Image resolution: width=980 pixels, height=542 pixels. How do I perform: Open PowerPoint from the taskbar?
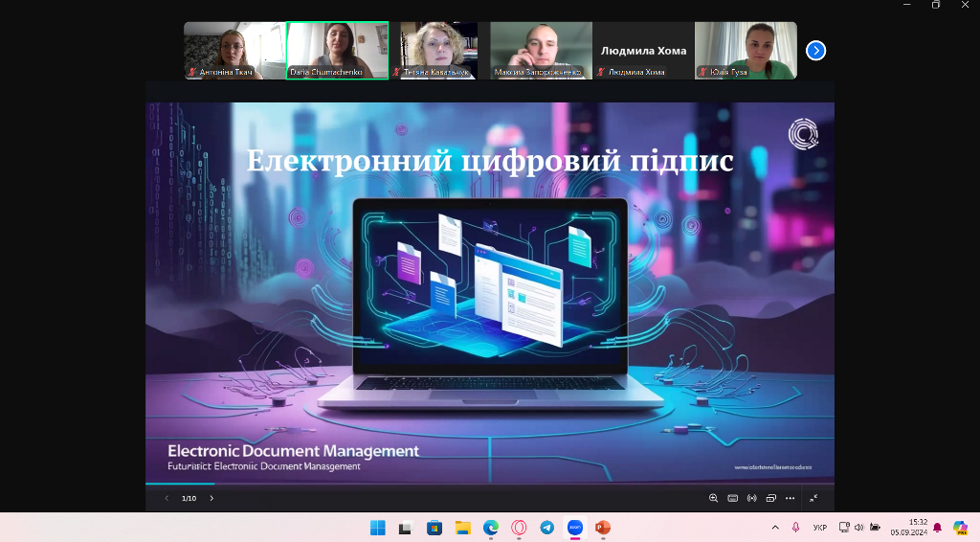point(603,527)
